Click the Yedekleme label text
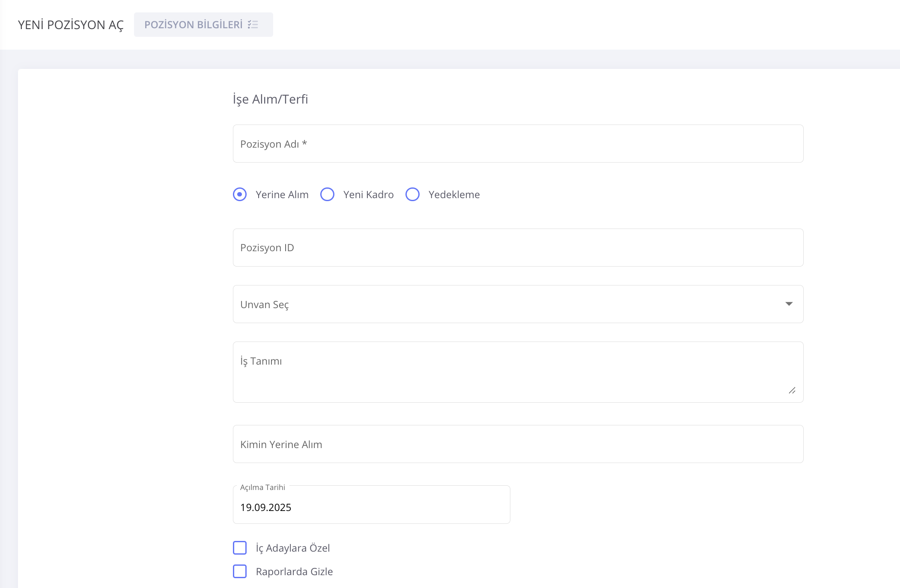 (454, 195)
